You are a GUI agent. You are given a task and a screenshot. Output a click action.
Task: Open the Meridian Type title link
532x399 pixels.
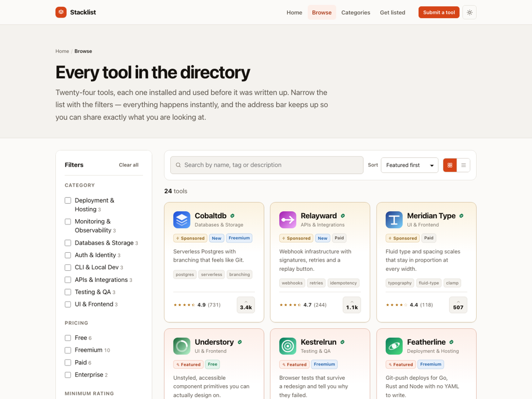click(431, 216)
